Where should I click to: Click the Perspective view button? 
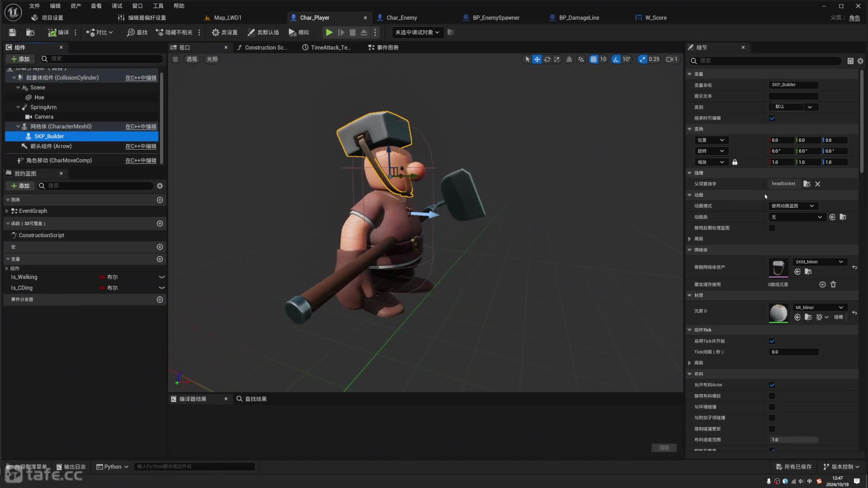192,59
